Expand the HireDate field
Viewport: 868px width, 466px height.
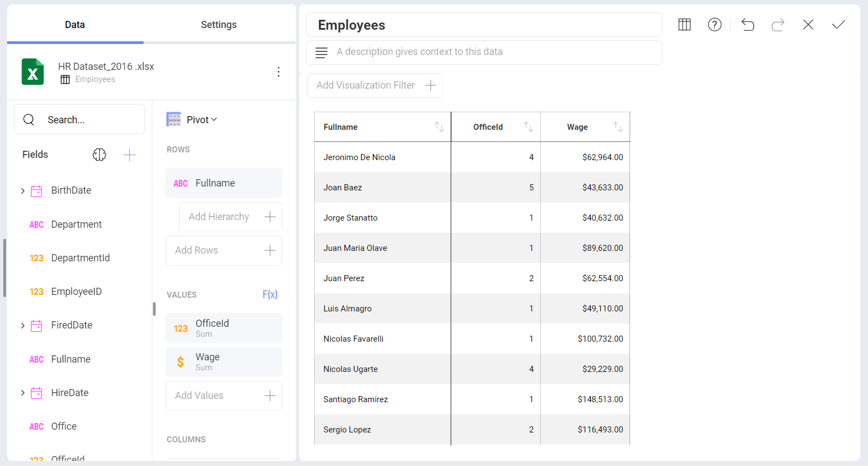(23, 393)
